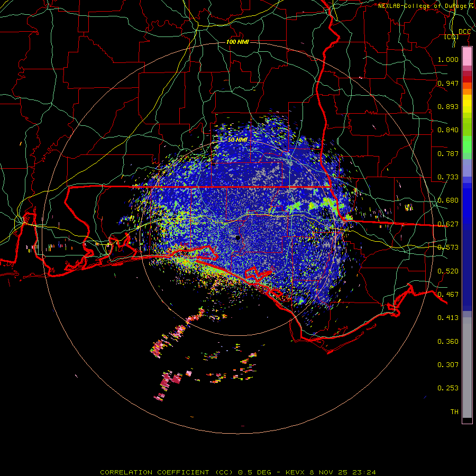476x476 pixels.
Task: Click the 23:24 timestamp
Action: click(364, 472)
